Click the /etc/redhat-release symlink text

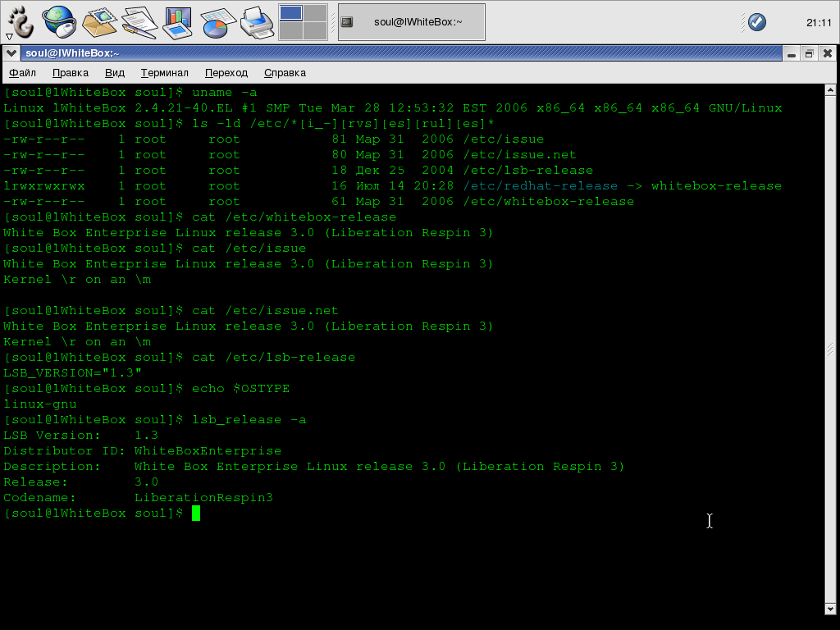tap(541, 186)
